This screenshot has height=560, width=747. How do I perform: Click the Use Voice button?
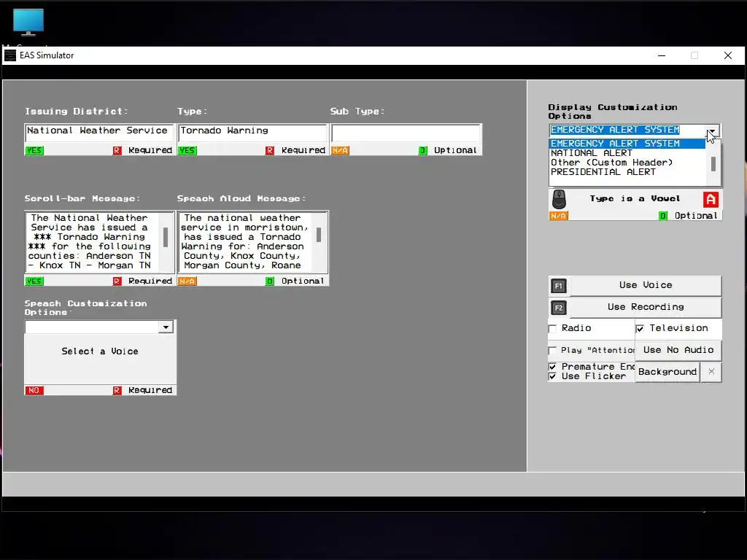pyautogui.click(x=646, y=285)
